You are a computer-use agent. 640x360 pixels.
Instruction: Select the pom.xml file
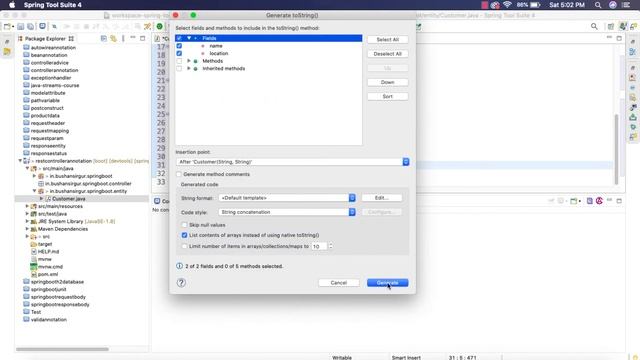coord(48,274)
